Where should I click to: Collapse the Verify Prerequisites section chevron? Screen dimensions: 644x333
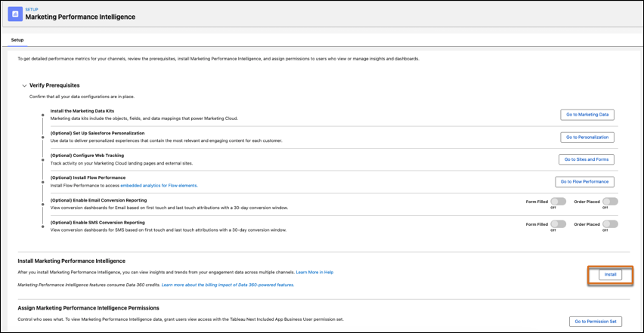tap(24, 86)
